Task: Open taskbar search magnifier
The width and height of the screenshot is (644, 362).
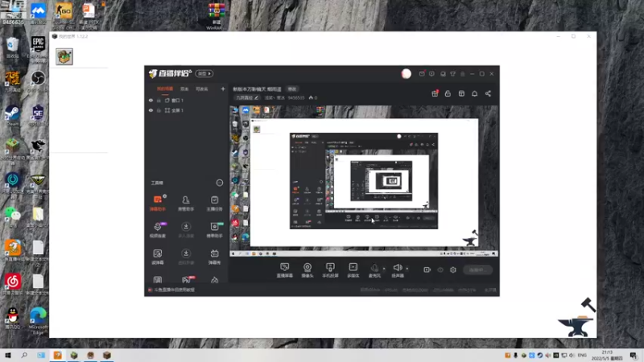Action: pos(24,355)
